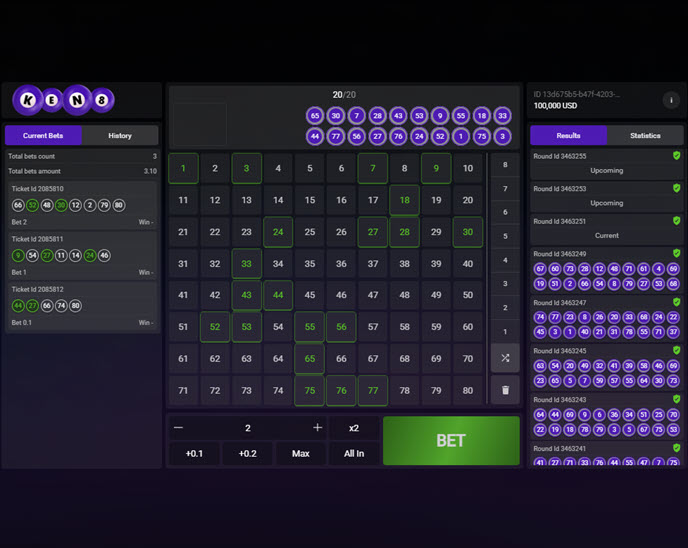Screen dimensions: 688x548
Task: Click the trash clear selection icon
Action: [505, 390]
